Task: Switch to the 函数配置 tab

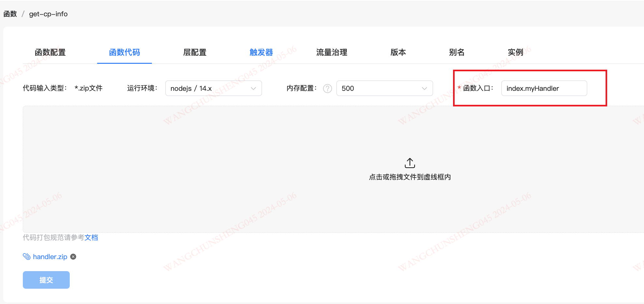Action: coord(50,52)
